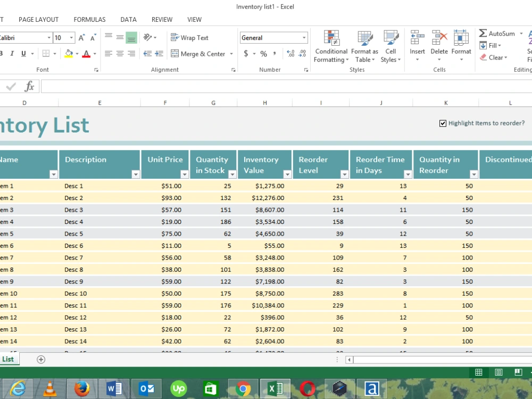Apply the yellow fill color swatch

tap(69, 54)
